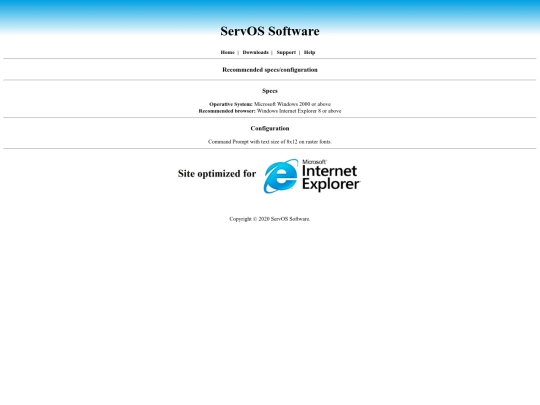Select the 'Recommended specs/configuration' heading
Screen dimensions: 540x405
270,70
